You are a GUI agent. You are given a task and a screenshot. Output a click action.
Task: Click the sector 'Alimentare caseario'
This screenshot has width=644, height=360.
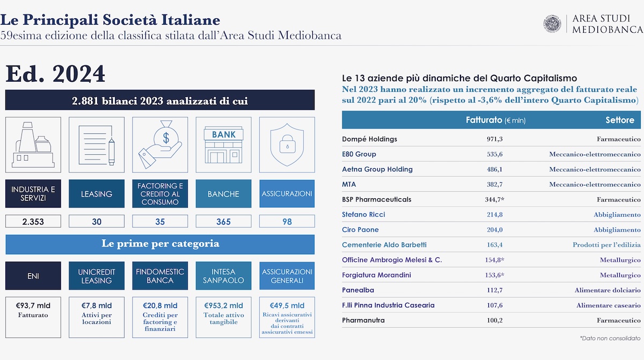coord(609,305)
